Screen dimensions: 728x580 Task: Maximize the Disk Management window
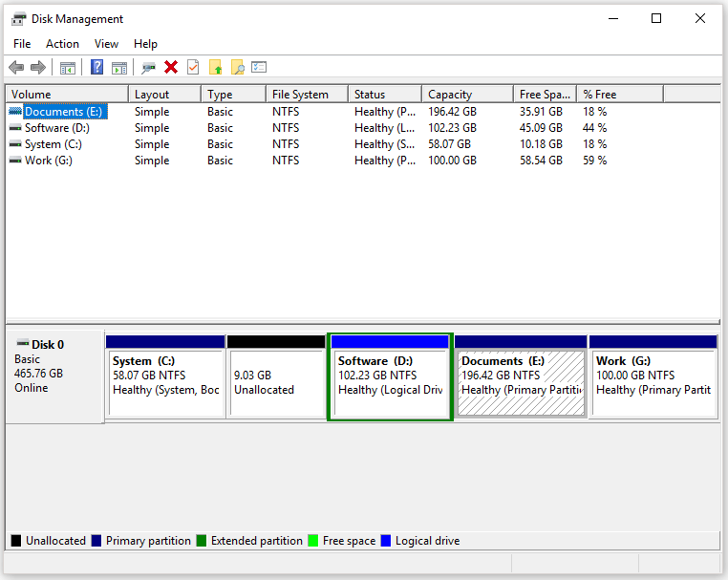click(656, 18)
